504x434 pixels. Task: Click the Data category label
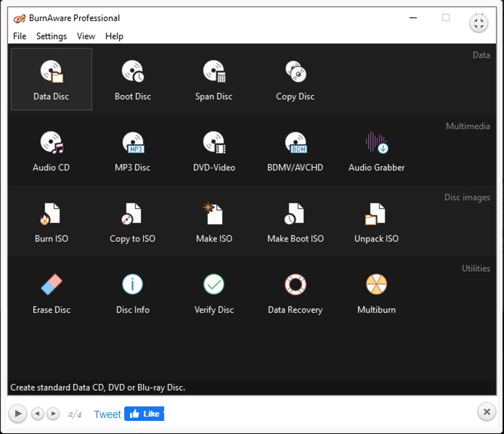481,55
